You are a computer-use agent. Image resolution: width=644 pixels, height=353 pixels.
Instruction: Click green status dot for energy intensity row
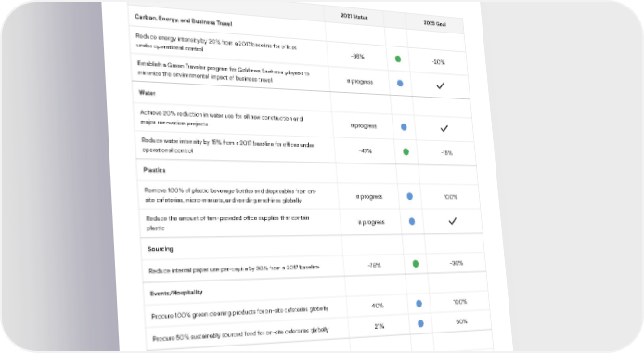coord(397,59)
